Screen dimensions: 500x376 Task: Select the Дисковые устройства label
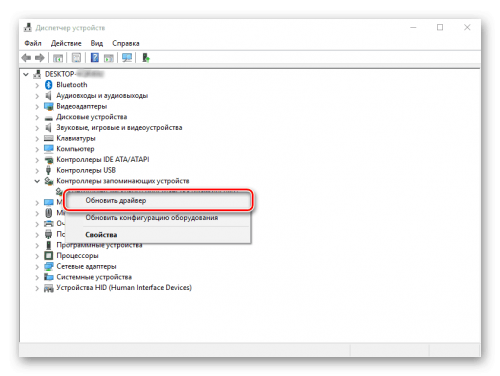[92, 117]
